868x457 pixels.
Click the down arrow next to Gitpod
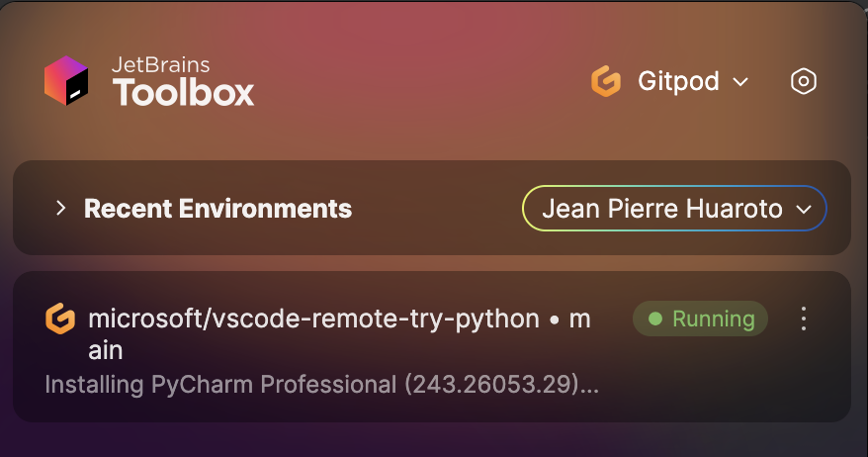click(740, 82)
